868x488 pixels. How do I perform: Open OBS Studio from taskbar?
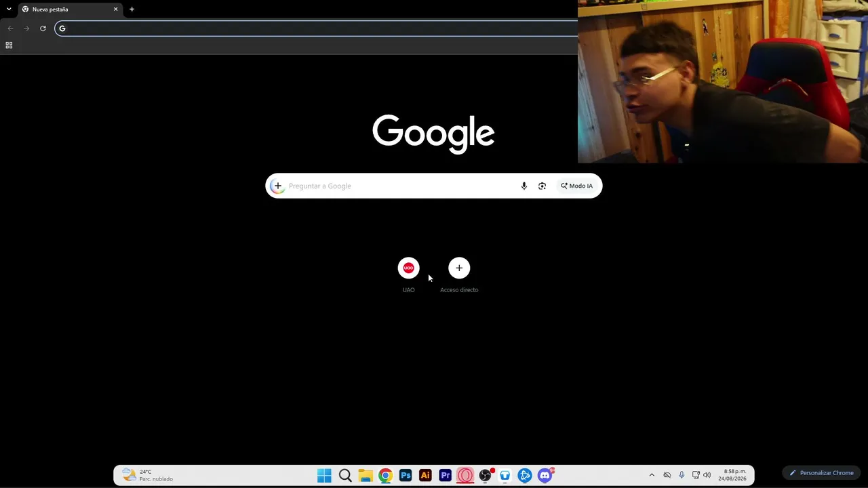pos(486,476)
